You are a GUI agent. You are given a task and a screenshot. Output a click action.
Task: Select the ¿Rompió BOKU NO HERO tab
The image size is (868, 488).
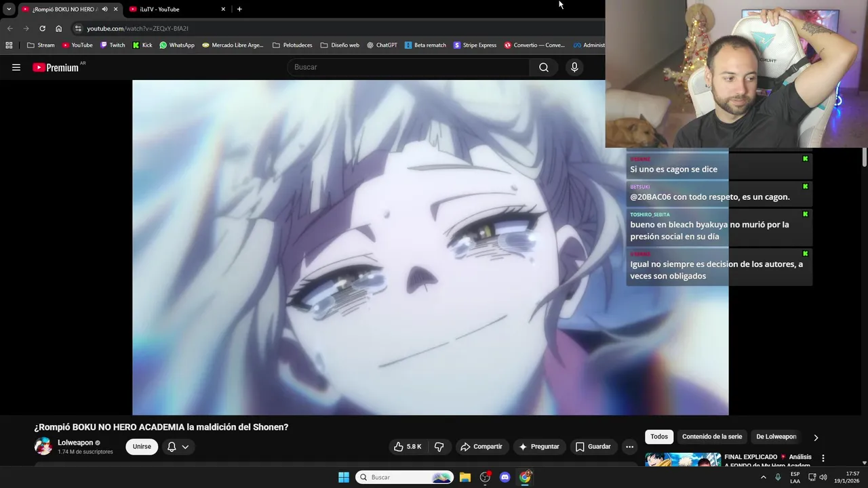tap(64, 9)
